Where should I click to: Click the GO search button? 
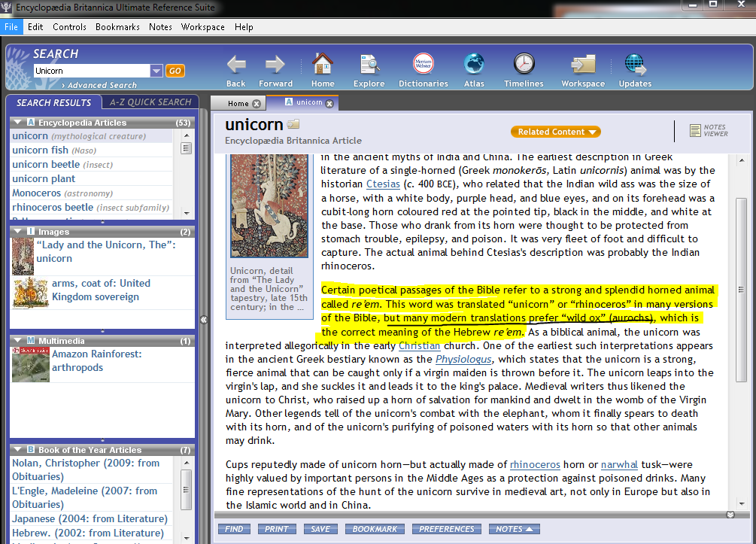click(x=175, y=71)
